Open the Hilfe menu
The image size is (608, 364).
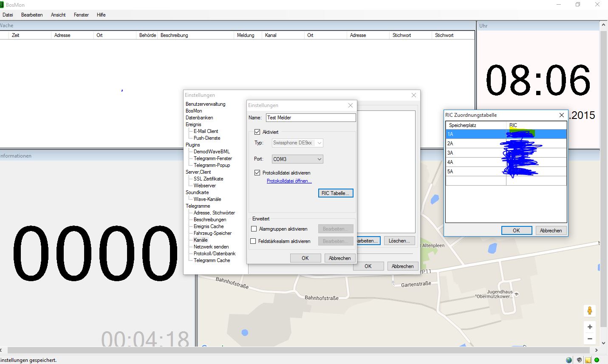click(x=101, y=15)
